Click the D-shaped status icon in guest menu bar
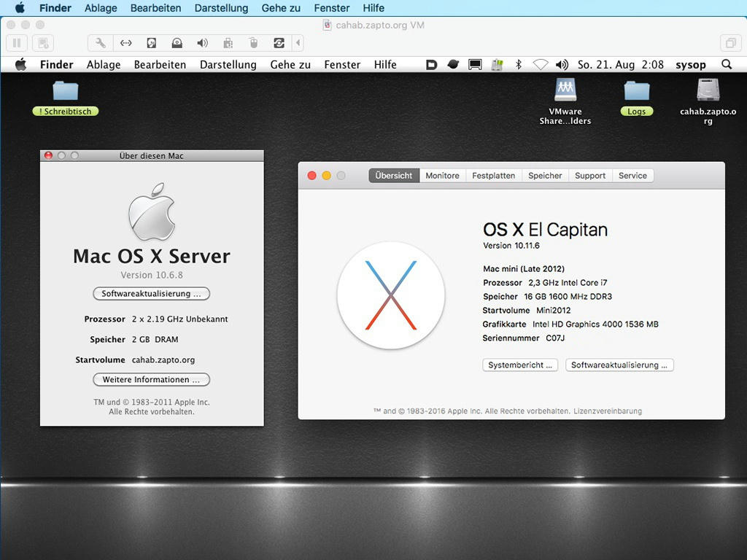The height and width of the screenshot is (560, 747). click(431, 65)
